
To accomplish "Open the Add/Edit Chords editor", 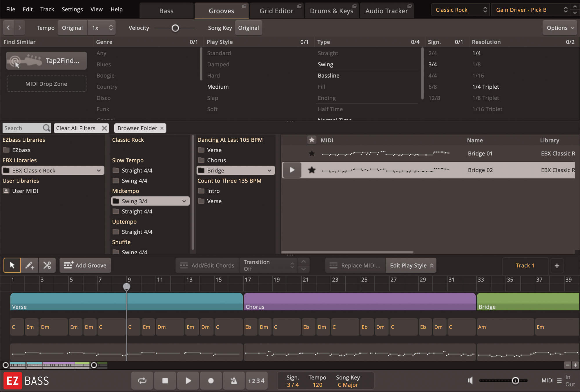I will [207, 265].
